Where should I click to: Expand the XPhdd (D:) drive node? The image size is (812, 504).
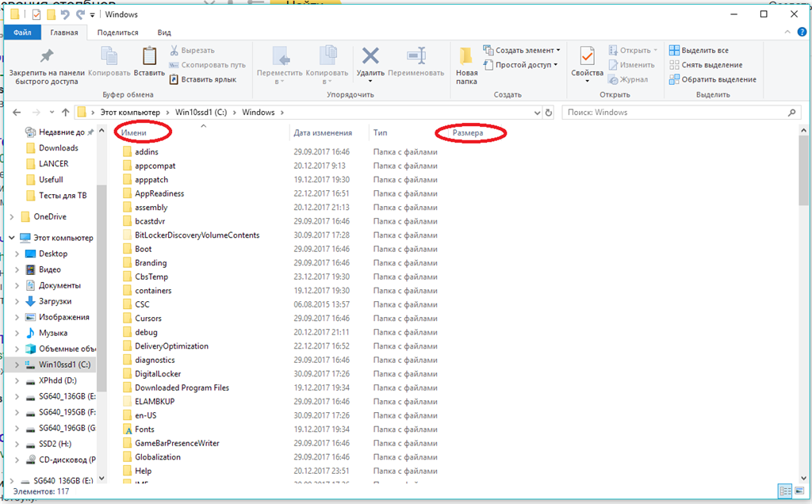point(17,381)
